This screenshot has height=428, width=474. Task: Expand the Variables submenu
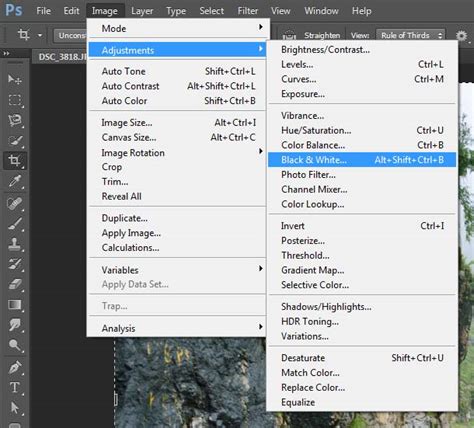178,270
